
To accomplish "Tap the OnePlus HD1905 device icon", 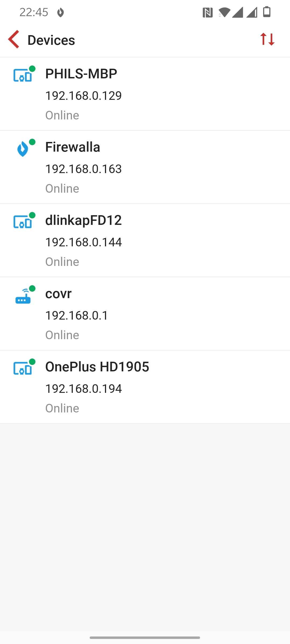I will pos(24,367).
